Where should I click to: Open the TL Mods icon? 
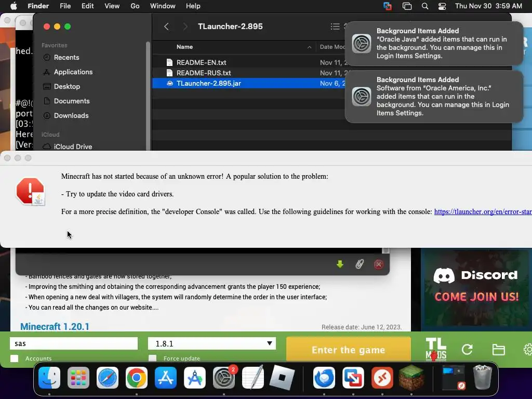click(436, 350)
